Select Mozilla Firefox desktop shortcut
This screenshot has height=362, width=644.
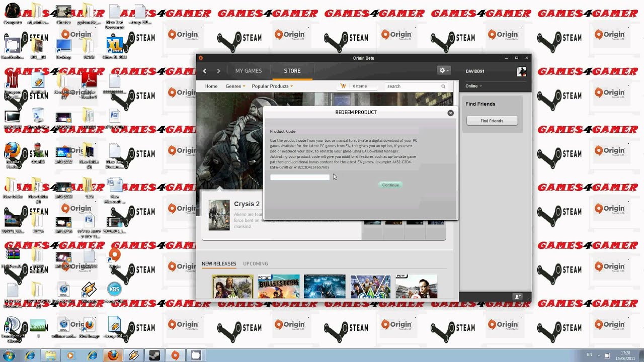pos(12,155)
